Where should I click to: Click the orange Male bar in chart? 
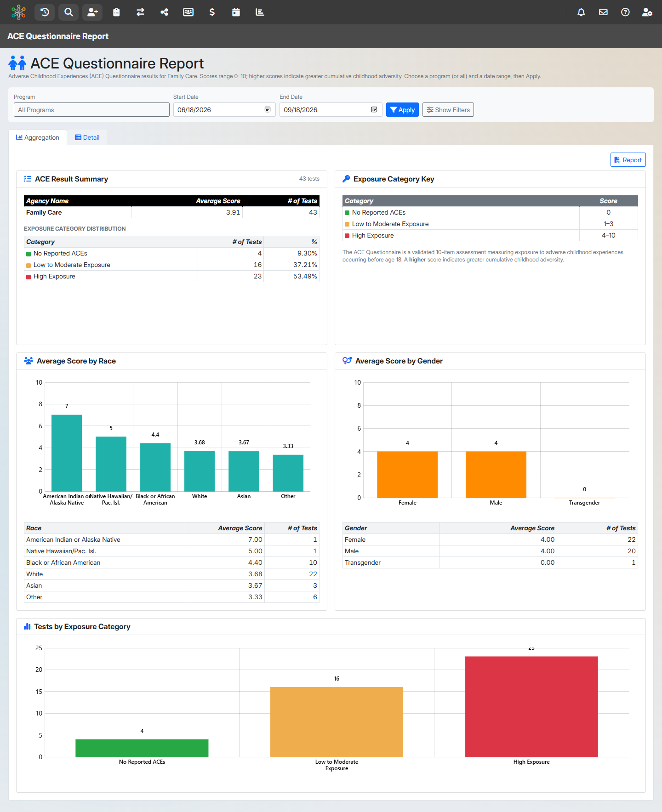tap(496, 475)
